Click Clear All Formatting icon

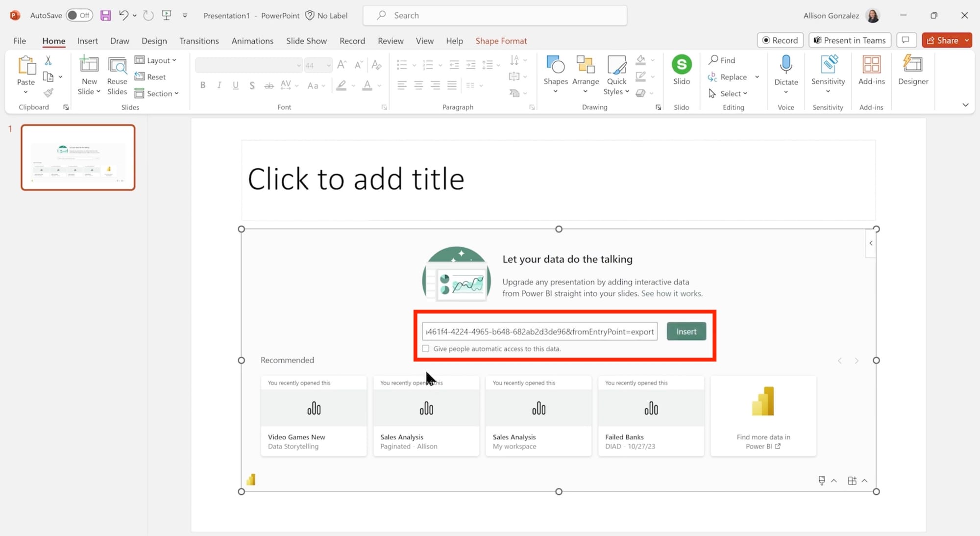[376, 65]
